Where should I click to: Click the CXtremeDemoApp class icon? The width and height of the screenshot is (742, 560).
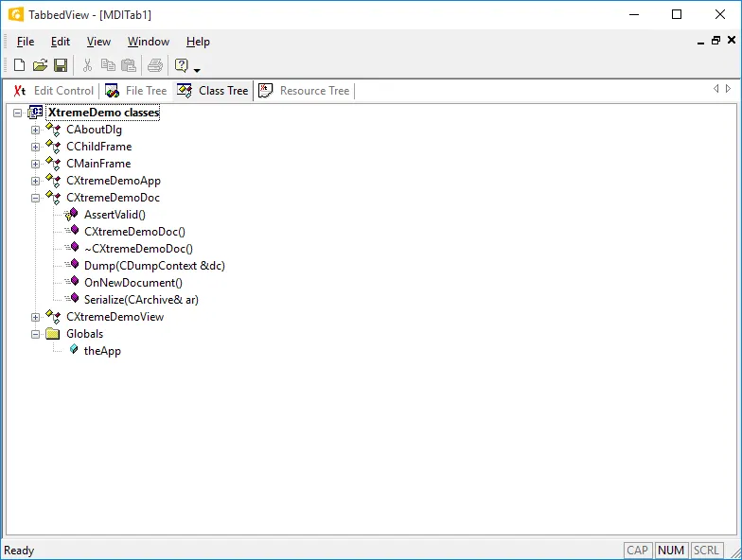coord(53,181)
